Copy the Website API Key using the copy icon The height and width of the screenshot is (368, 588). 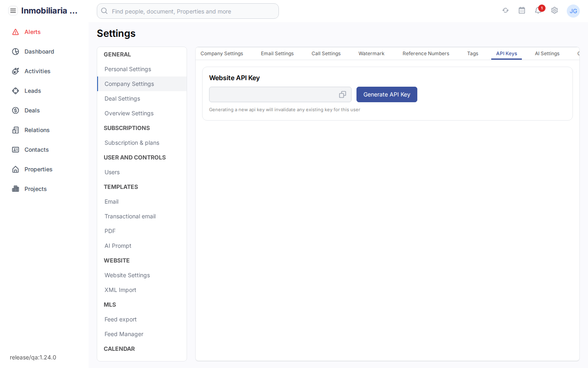pos(342,94)
